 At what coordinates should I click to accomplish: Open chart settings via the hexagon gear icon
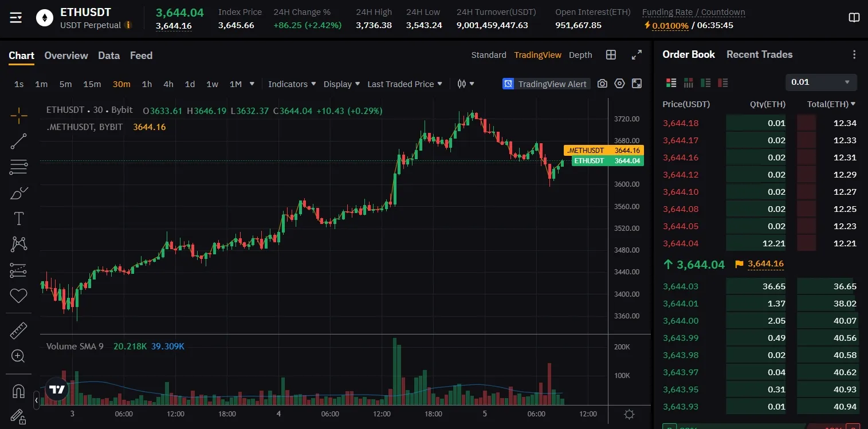coord(619,84)
